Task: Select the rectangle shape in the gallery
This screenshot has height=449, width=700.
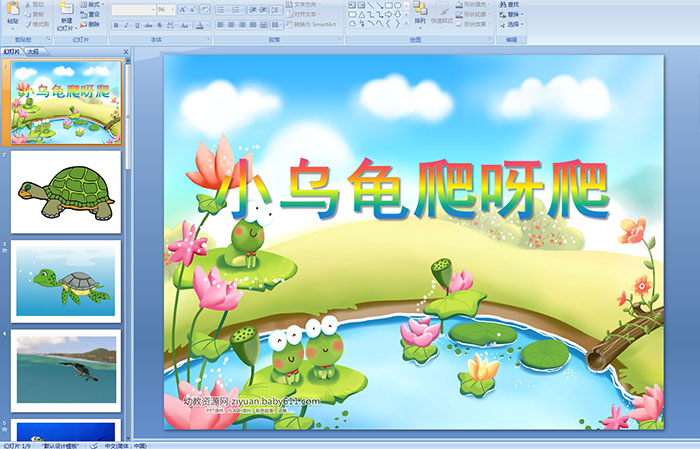Action: click(x=389, y=5)
